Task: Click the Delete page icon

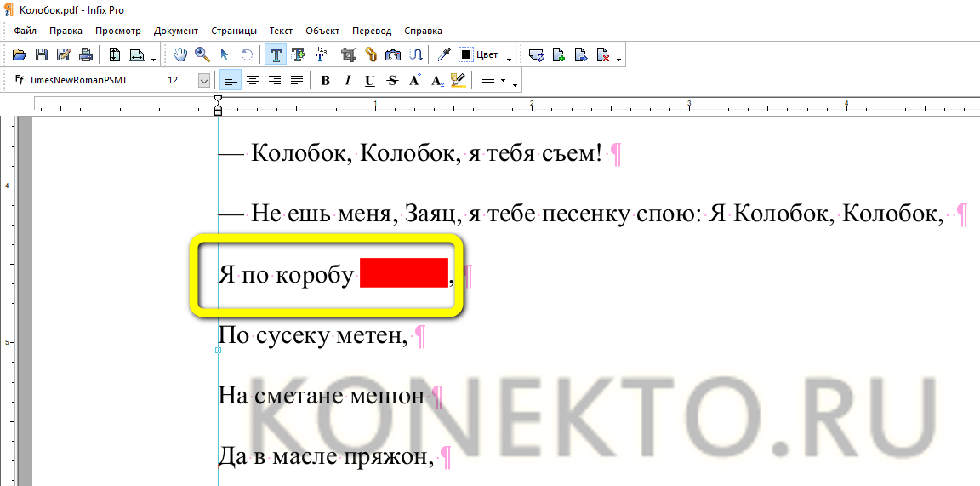Action: pyautogui.click(x=603, y=55)
